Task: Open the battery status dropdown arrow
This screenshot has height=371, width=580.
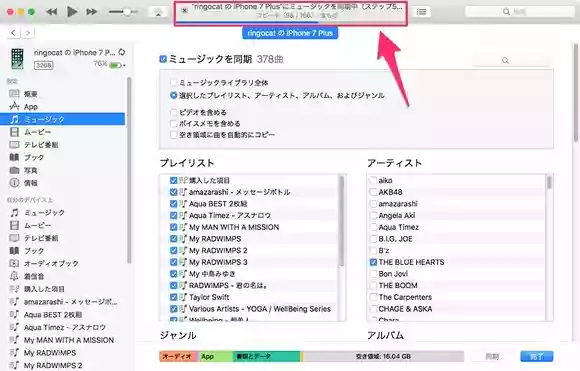Action: coord(124,65)
